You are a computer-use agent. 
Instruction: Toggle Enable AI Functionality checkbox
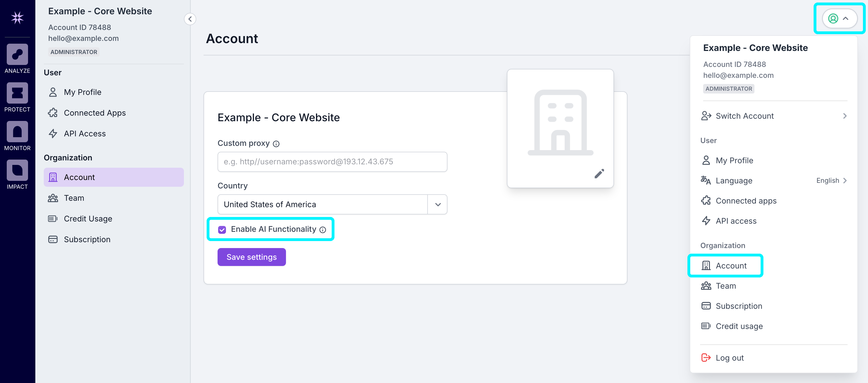(x=222, y=230)
